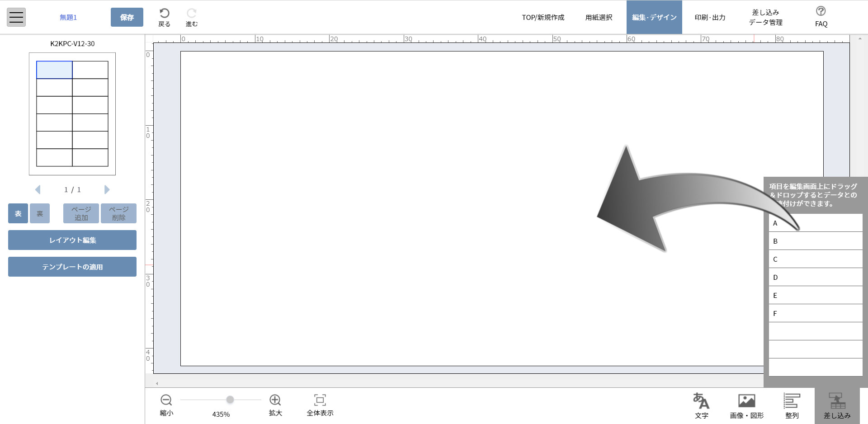
Task: Open the FAQ help icon
Action: pos(821,11)
